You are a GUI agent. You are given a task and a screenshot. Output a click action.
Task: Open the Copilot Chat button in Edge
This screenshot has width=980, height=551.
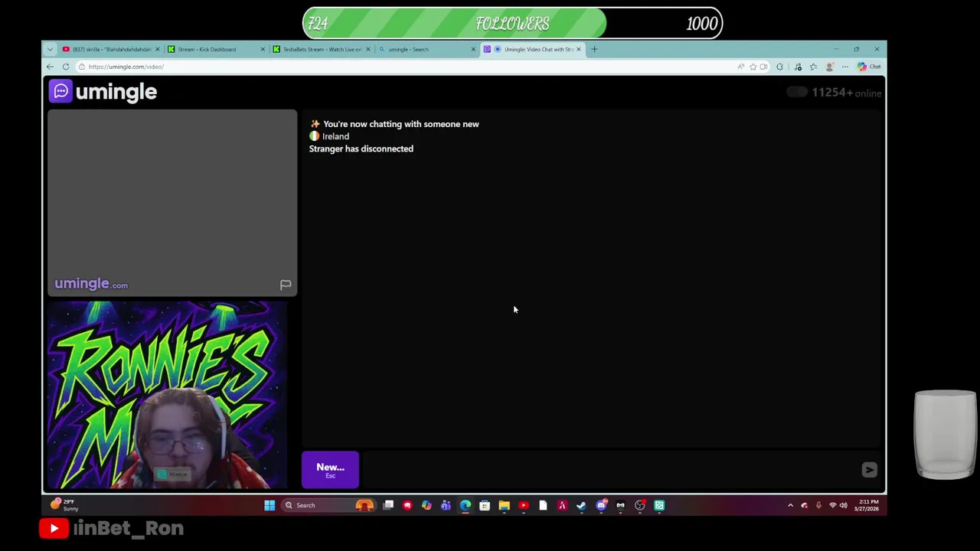pyautogui.click(x=869, y=67)
